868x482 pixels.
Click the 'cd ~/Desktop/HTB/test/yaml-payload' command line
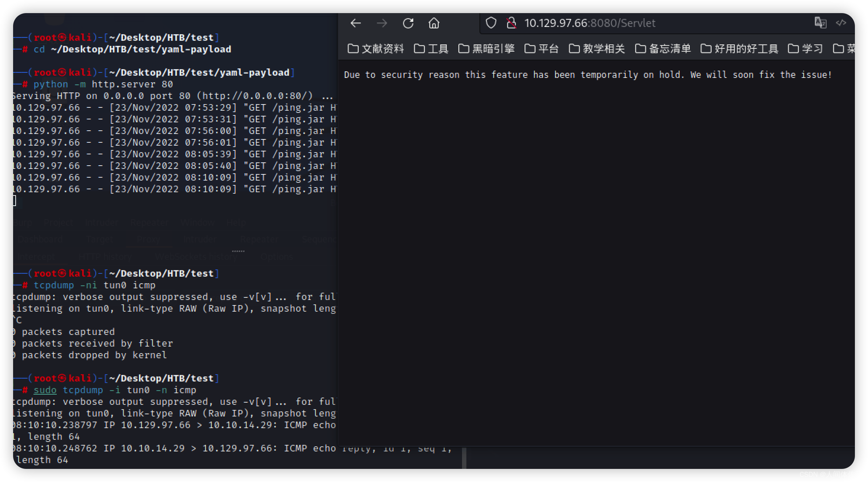(x=132, y=49)
